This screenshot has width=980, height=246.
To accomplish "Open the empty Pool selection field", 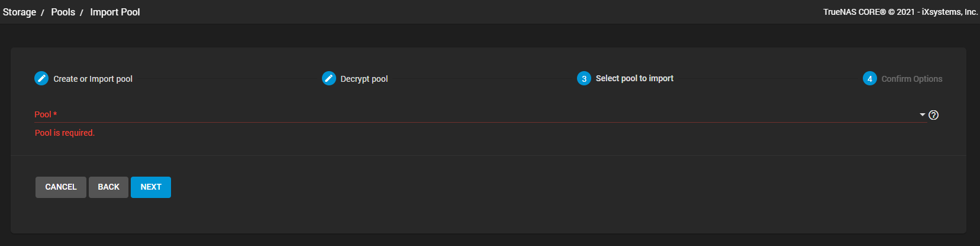I will pos(480,114).
